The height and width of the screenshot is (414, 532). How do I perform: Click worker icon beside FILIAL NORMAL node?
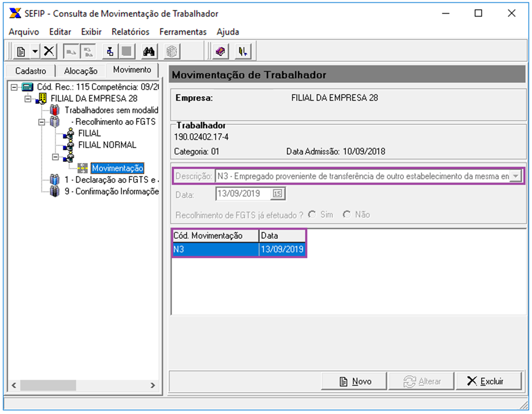coord(69,145)
